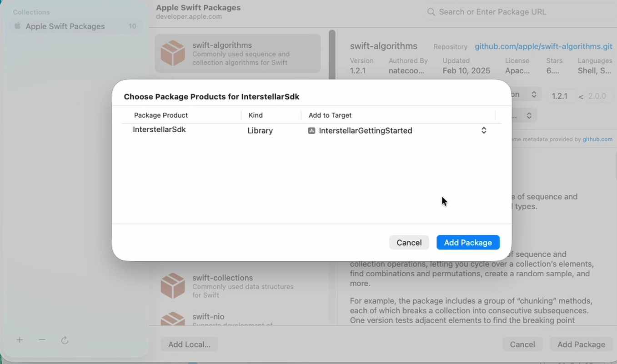The image size is (617, 364).
Task: Click the Add Local... button
Action: (189, 344)
